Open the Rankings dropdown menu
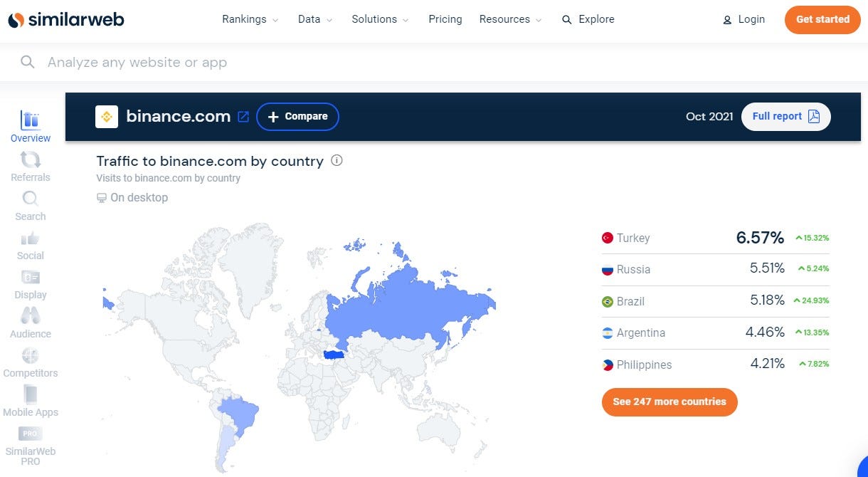The width and height of the screenshot is (868, 477). (x=250, y=19)
